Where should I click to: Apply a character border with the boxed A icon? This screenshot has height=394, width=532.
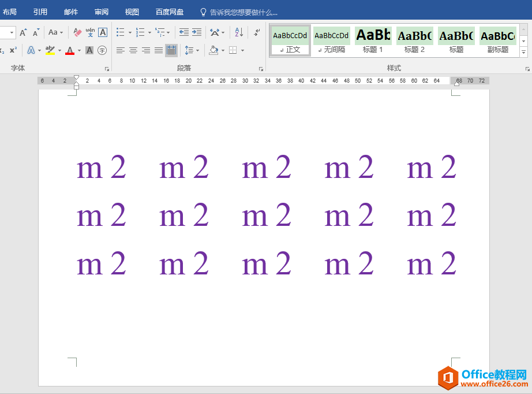click(x=103, y=32)
